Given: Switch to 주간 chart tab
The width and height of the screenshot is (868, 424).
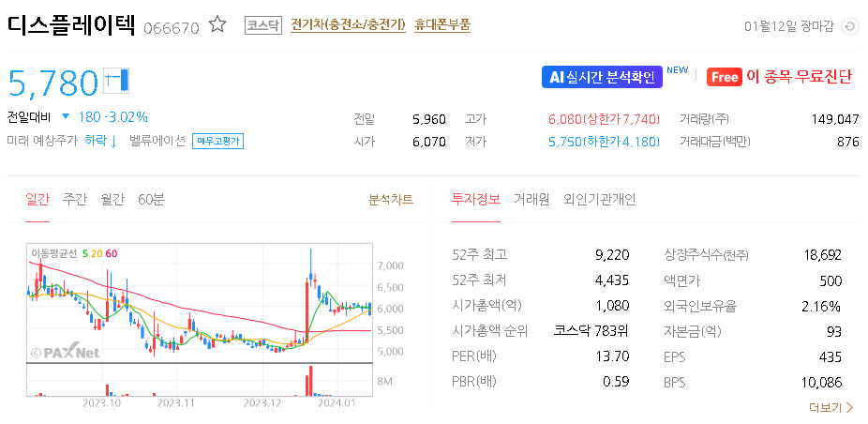Looking at the screenshot, I should (75, 200).
